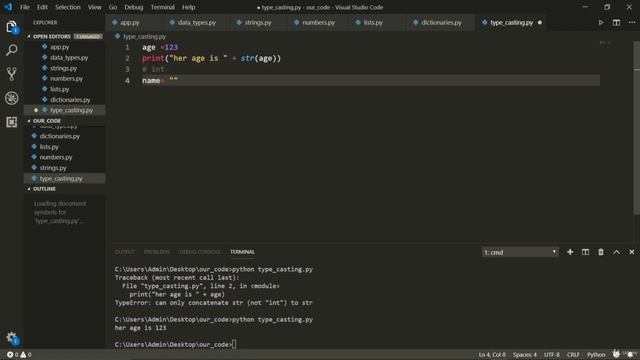Switch to the Debug Console tab
The width and height of the screenshot is (640, 360).
[x=200, y=252]
